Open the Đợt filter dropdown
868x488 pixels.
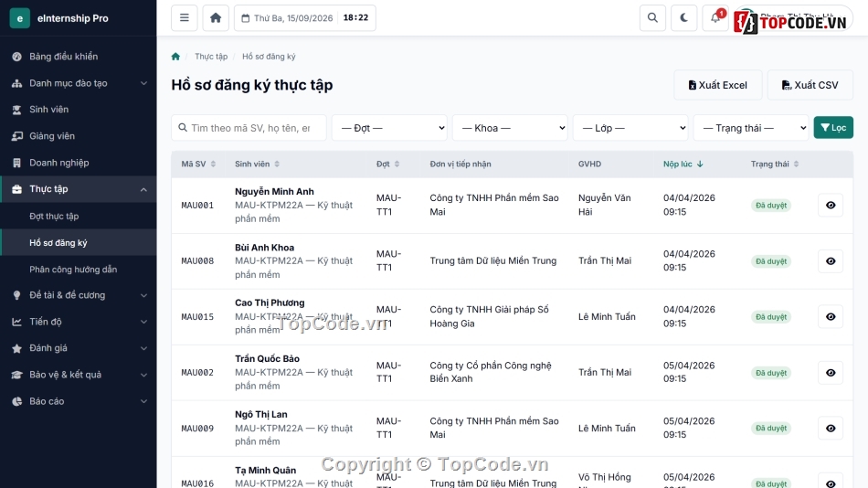tap(390, 128)
